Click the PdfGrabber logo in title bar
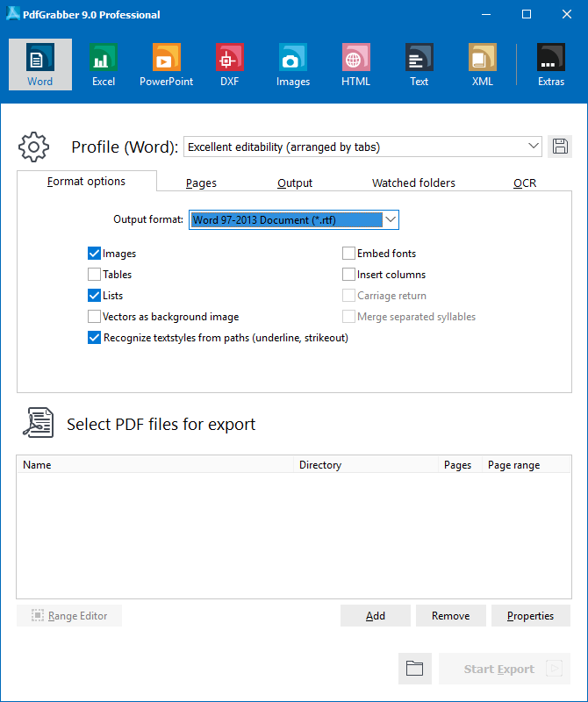The width and height of the screenshot is (588, 702). coord(12,14)
